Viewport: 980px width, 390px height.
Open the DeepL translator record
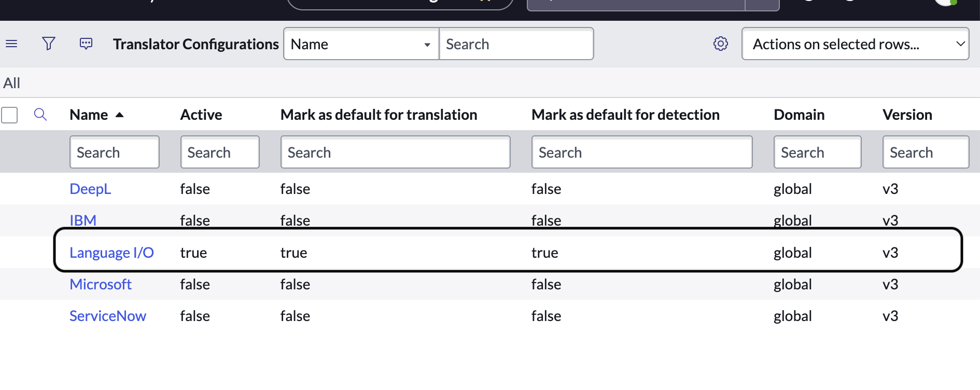[90, 189]
